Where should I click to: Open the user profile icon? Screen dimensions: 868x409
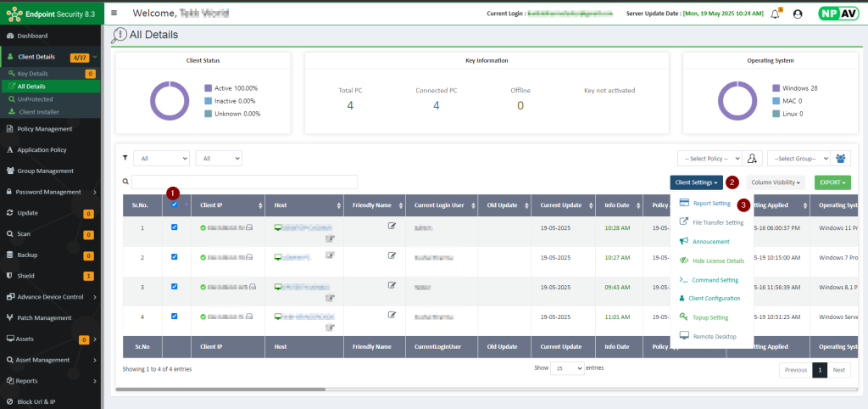[x=797, y=14]
